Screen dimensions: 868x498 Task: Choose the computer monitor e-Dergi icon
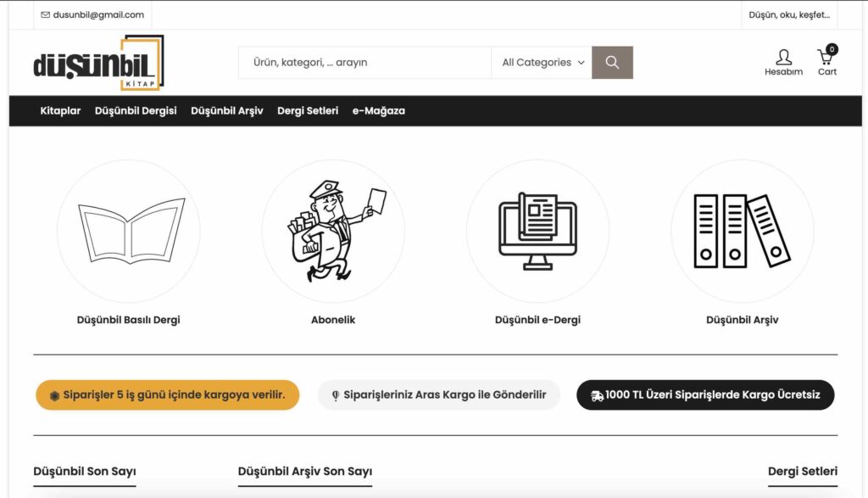pos(537,231)
